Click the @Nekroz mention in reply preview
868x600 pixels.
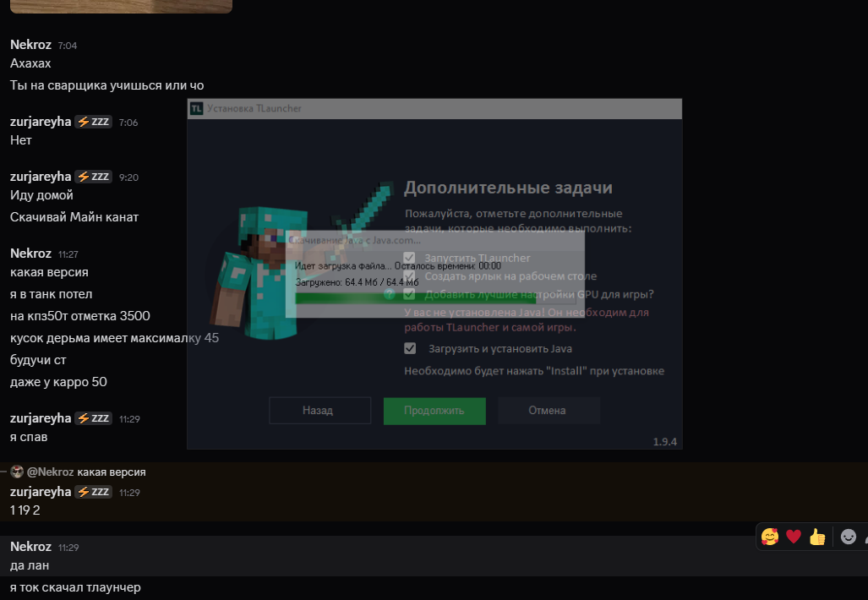51,472
